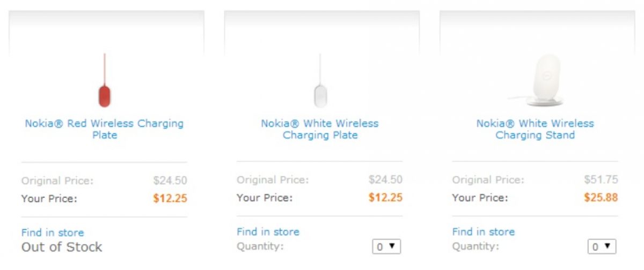Viewport: 644px width, 270px height.
Task: Click the $12.25 price of the Red Plate
Action: [170, 199]
